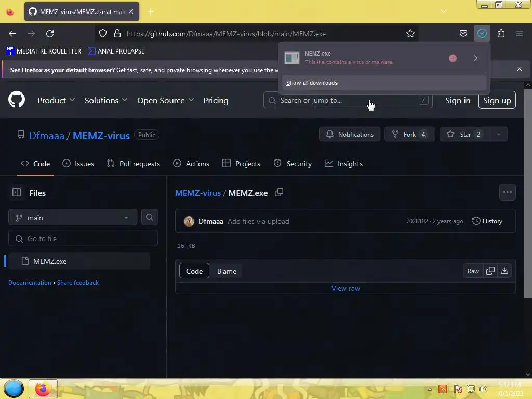Expand download details with the arrow
The width and height of the screenshot is (532, 399).
(476, 58)
